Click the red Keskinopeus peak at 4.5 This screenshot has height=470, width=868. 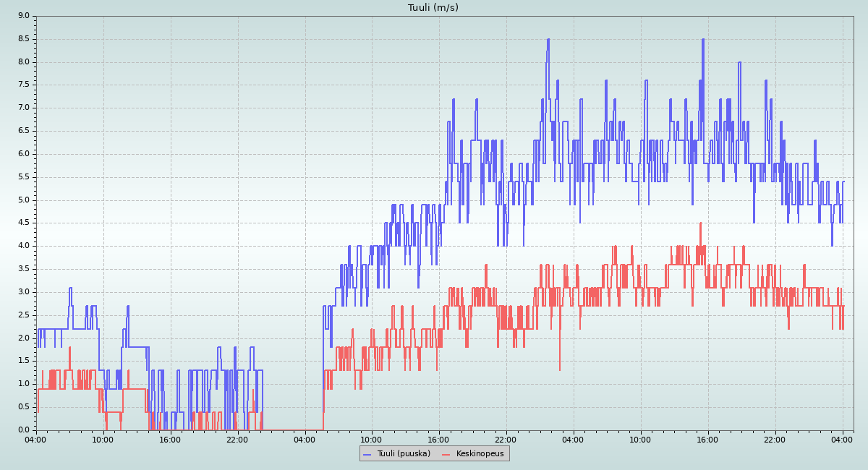click(x=700, y=224)
